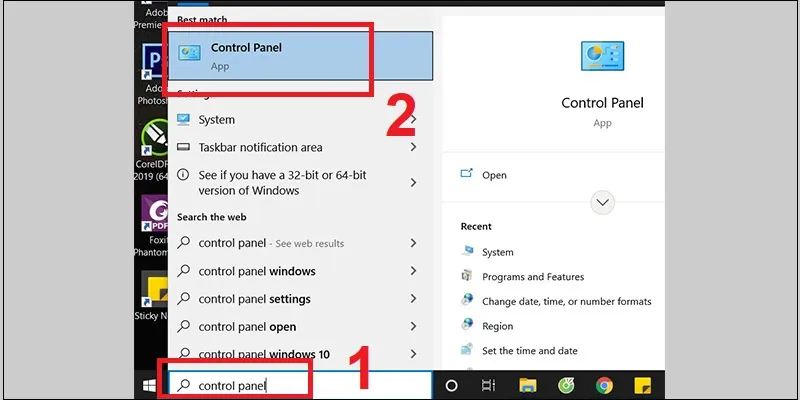
Task: Launch File Explorer from the taskbar
Action: tap(527, 385)
